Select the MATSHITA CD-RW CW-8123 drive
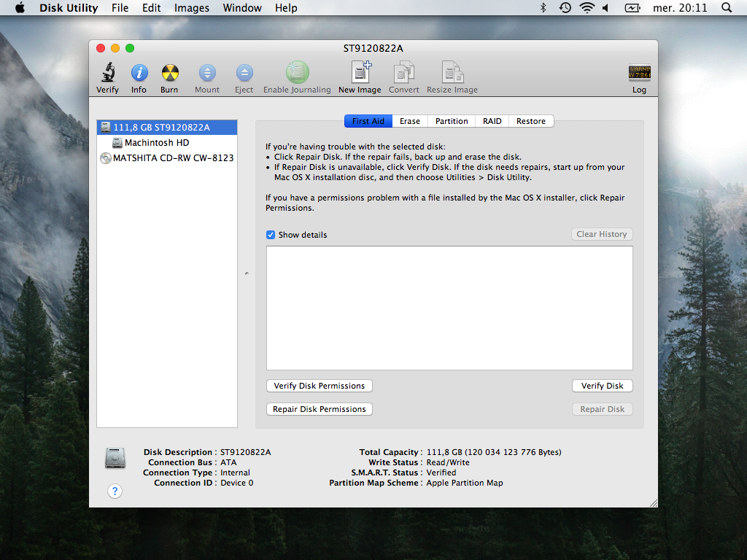747x560 pixels. [x=167, y=157]
